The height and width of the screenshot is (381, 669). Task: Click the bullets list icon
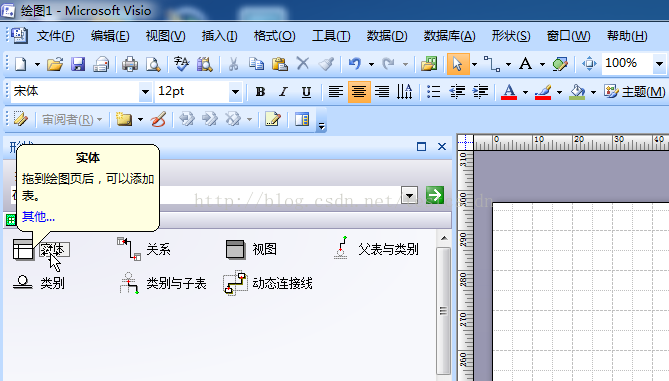coord(433,91)
